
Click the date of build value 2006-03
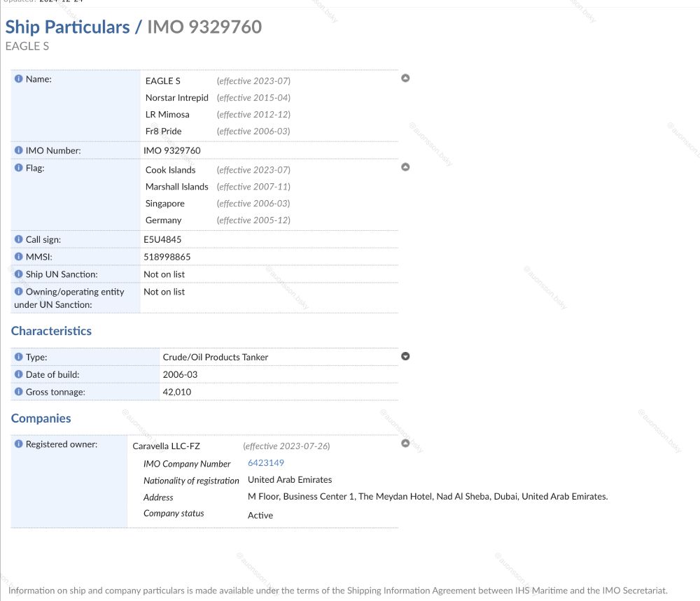[180, 375]
